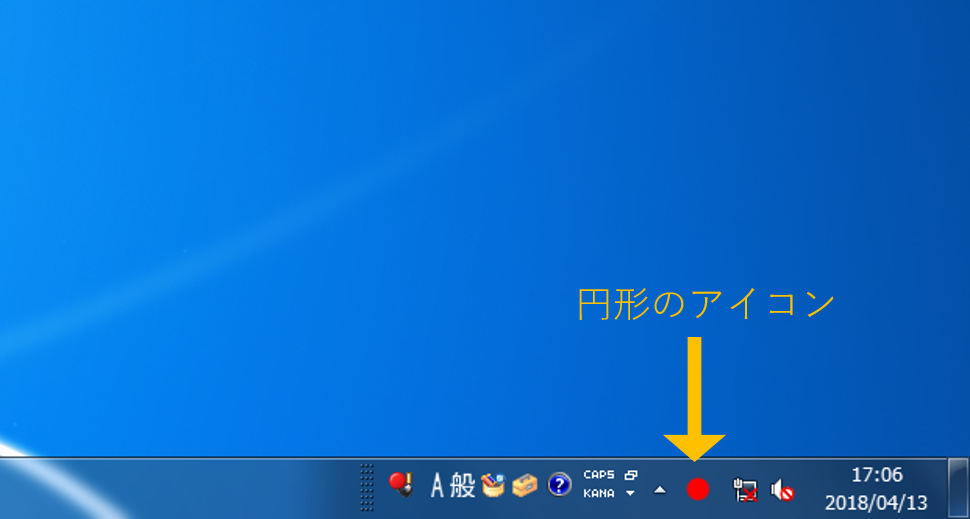
Task: Click the 般 conversion mode indicator
Action: (x=461, y=485)
